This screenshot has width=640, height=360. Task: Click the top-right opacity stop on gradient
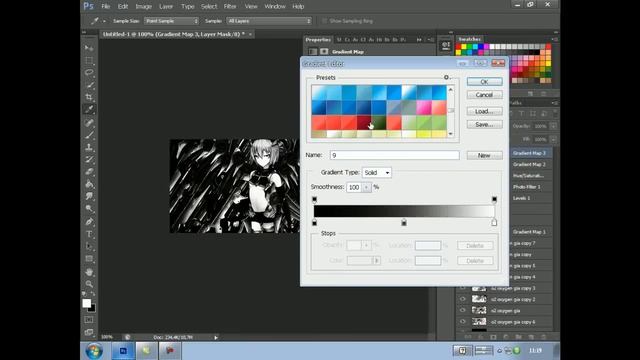[494, 200]
